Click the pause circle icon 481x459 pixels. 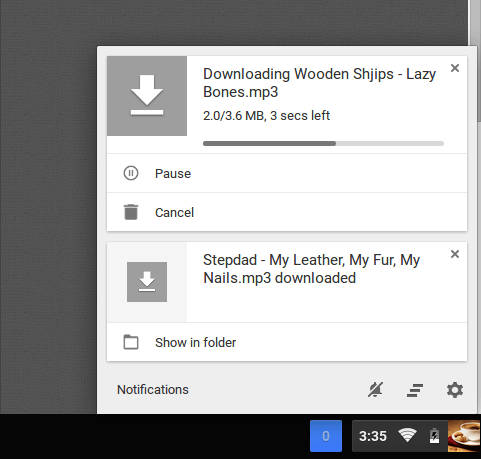click(131, 173)
